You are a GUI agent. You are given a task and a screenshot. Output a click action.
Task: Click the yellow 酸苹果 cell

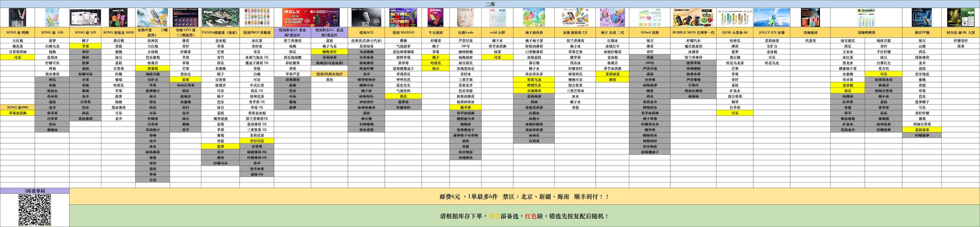click(x=465, y=107)
